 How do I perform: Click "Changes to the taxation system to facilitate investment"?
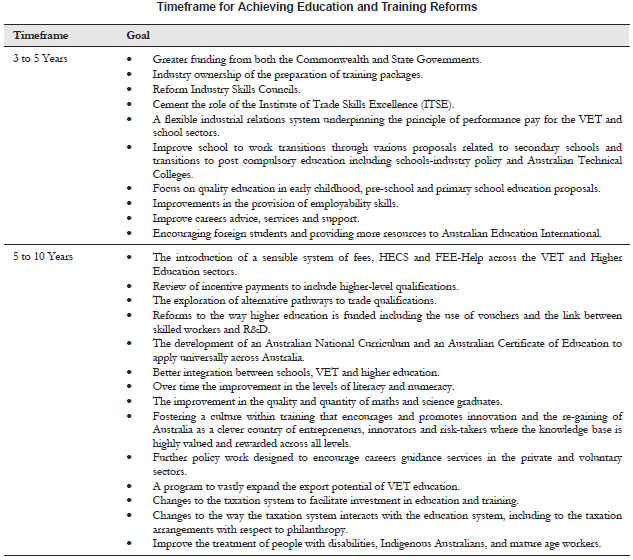pos(335,501)
